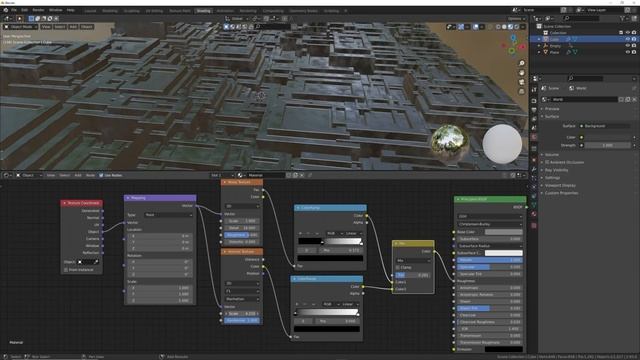Click the viewport zoom magnifier icon

[521, 63]
